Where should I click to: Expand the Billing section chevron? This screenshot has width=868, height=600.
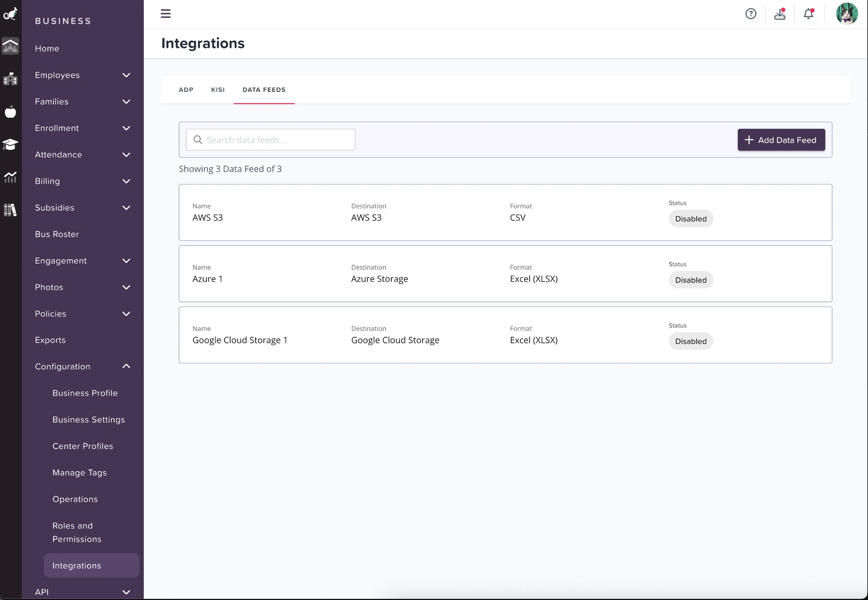tap(126, 181)
